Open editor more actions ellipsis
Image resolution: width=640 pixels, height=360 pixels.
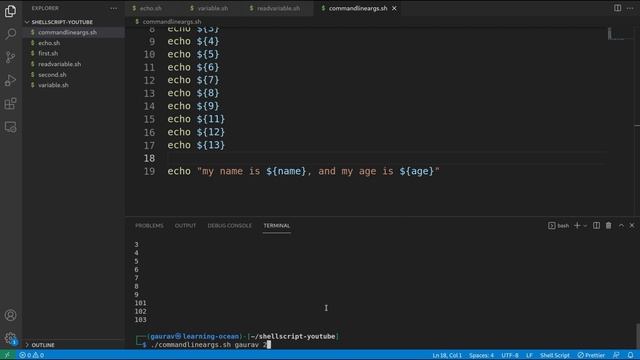630,8
